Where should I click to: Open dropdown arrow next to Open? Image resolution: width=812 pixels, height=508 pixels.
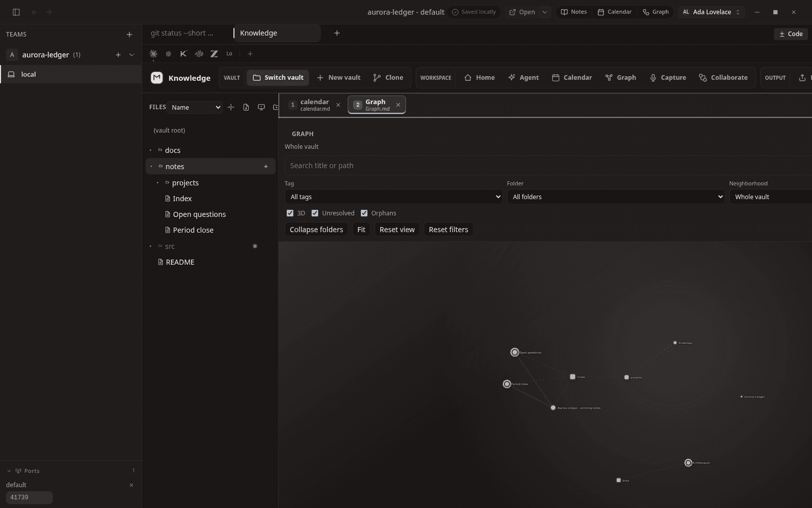[x=545, y=12]
